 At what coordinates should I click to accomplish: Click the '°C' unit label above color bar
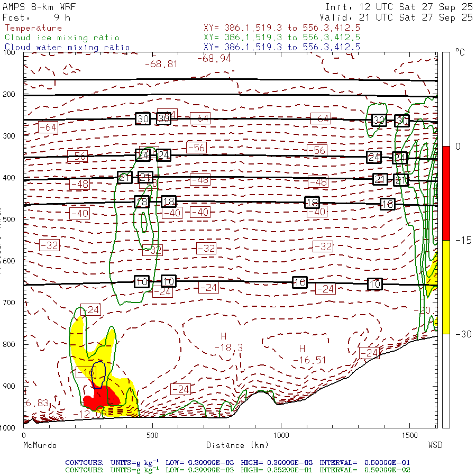point(460,52)
